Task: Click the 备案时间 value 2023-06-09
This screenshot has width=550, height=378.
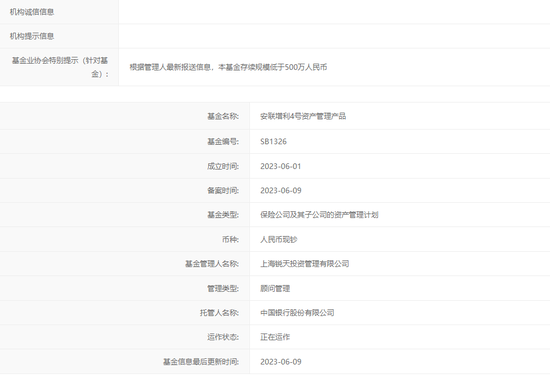Action: [x=281, y=190]
